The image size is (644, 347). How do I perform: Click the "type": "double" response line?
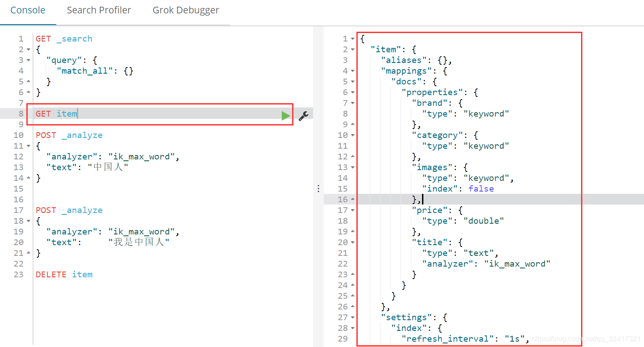click(x=463, y=221)
